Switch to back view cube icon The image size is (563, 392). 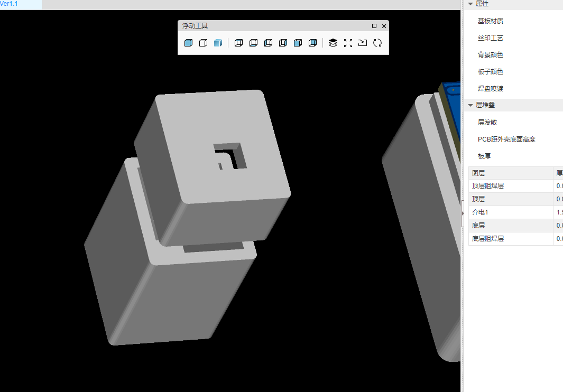(312, 43)
